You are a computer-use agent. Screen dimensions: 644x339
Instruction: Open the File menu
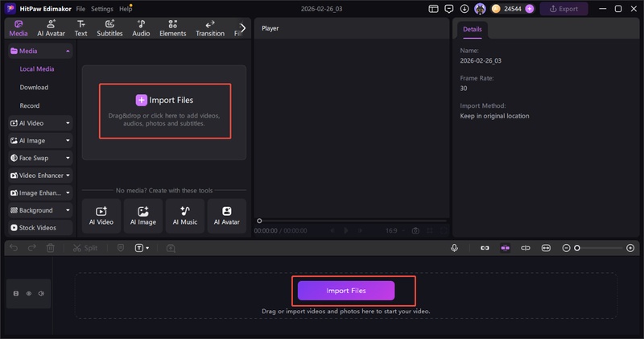click(80, 9)
